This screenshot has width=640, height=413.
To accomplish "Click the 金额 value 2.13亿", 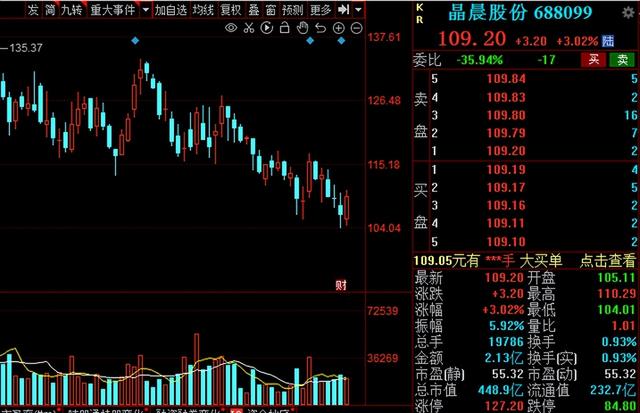I will tap(504, 358).
